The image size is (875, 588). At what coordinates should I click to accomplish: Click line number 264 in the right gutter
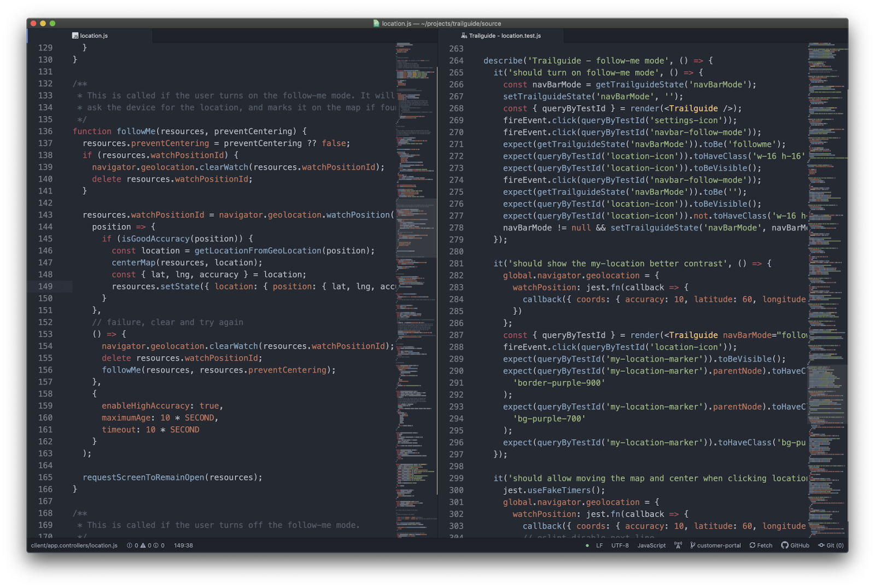(x=456, y=61)
